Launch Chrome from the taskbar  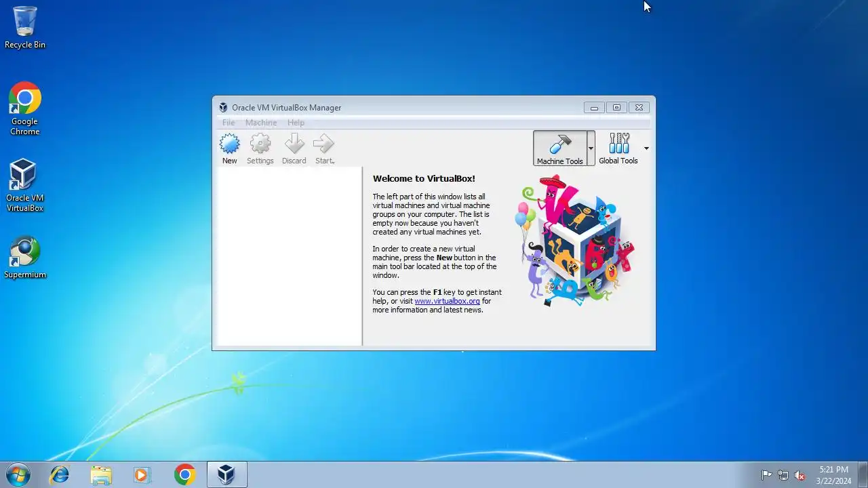click(x=184, y=474)
